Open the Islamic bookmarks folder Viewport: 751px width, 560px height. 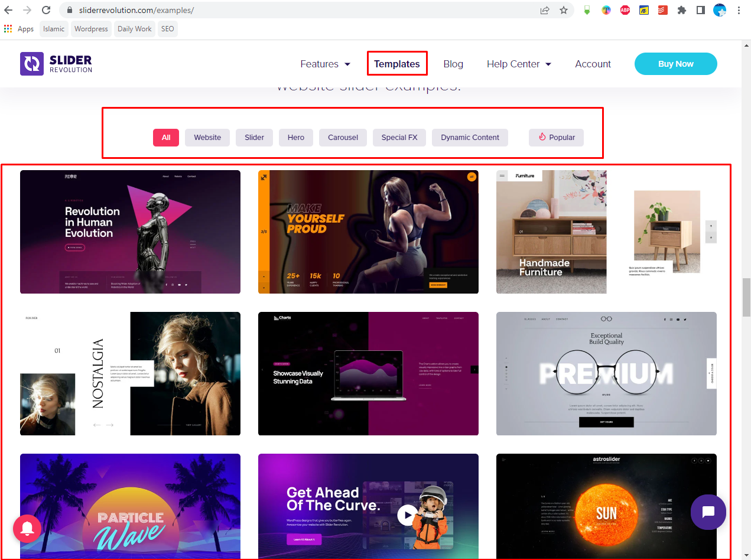(54, 29)
